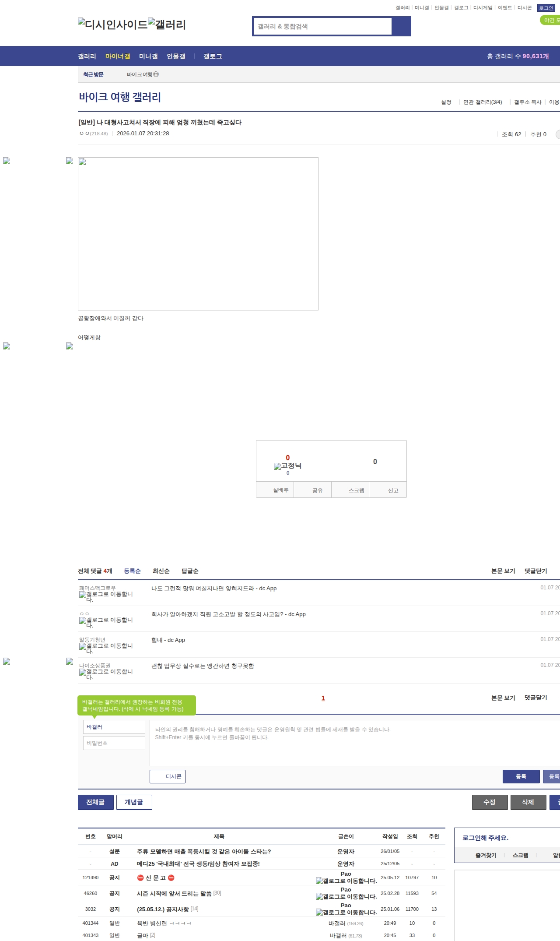Open 디시게임 in the top links
The height and width of the screenshot is (941, 560).
pyautogui.click(x=483, y=7)
